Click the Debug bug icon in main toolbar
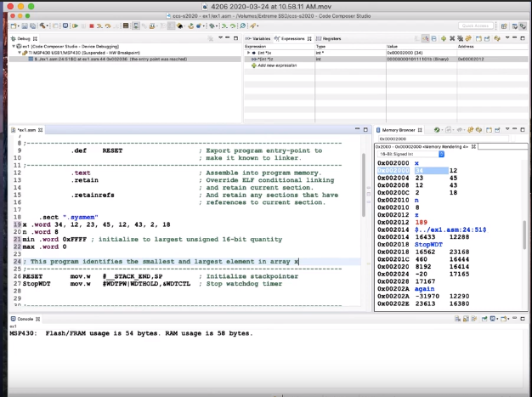Viewport: 532px width, 397px height. click(212, 26)
